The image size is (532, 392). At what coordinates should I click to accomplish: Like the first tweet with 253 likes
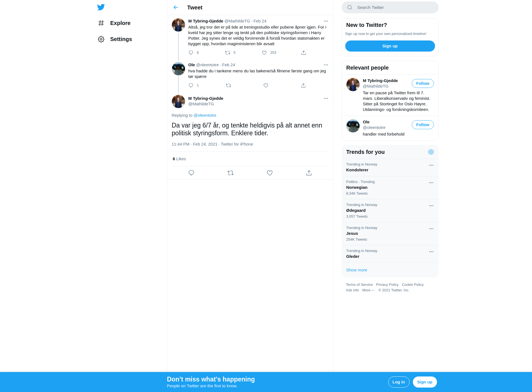(x=264, y=53)
